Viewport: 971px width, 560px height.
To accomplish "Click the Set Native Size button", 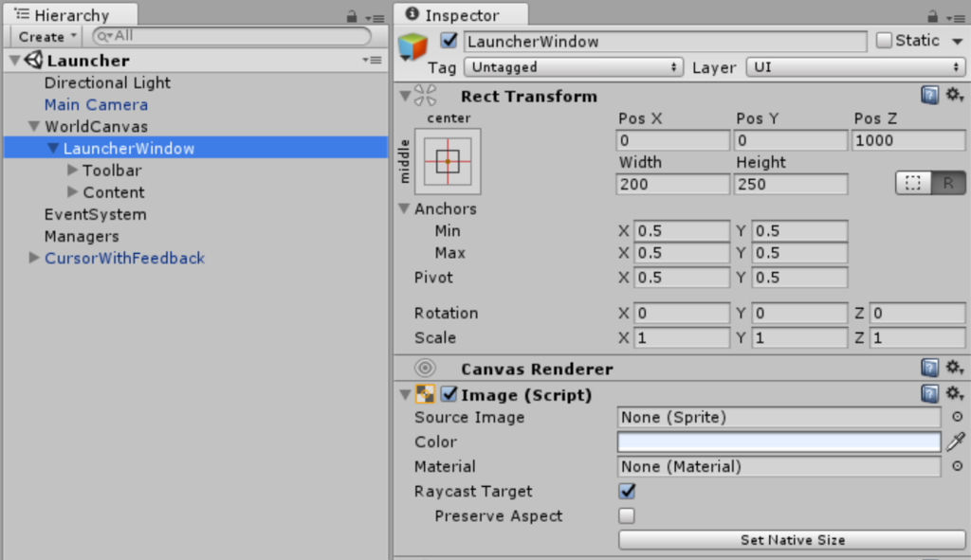I will point(792,539).
